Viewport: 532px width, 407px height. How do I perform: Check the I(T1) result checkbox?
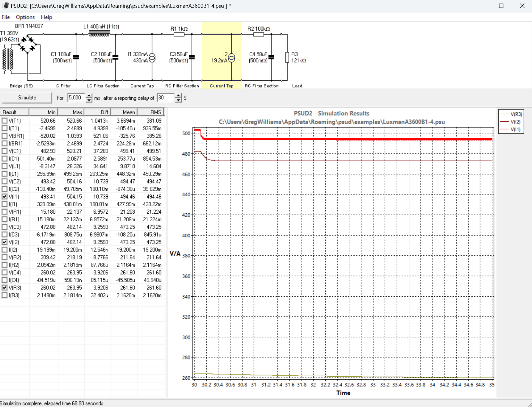(4, 128)
